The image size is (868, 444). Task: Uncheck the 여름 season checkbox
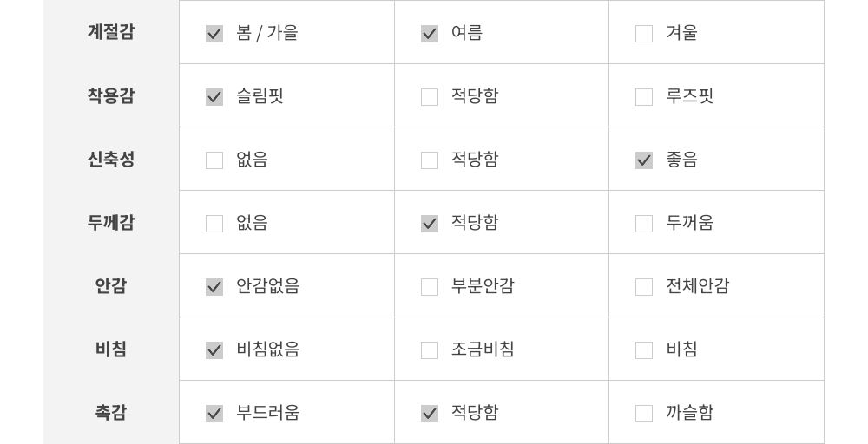[430, 34]
